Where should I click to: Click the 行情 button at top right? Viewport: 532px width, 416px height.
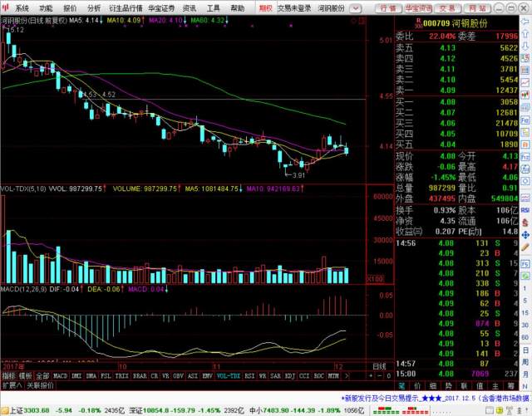coord(388,7)
